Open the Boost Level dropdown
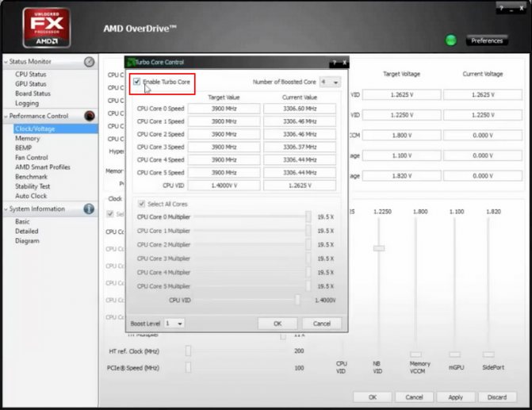Screen dimensions: 532x410 click(174, 324)
